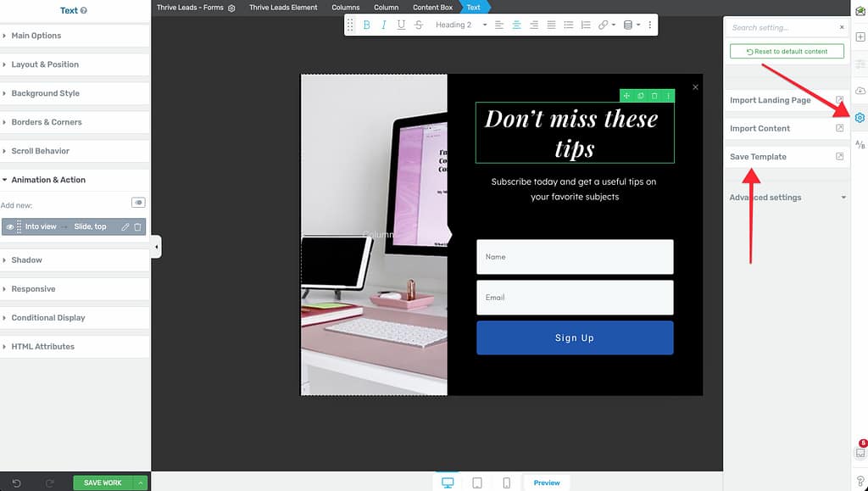Open the A/B test sidebar icon
This screenshot has height=491, width=868.
pos(860,145)
